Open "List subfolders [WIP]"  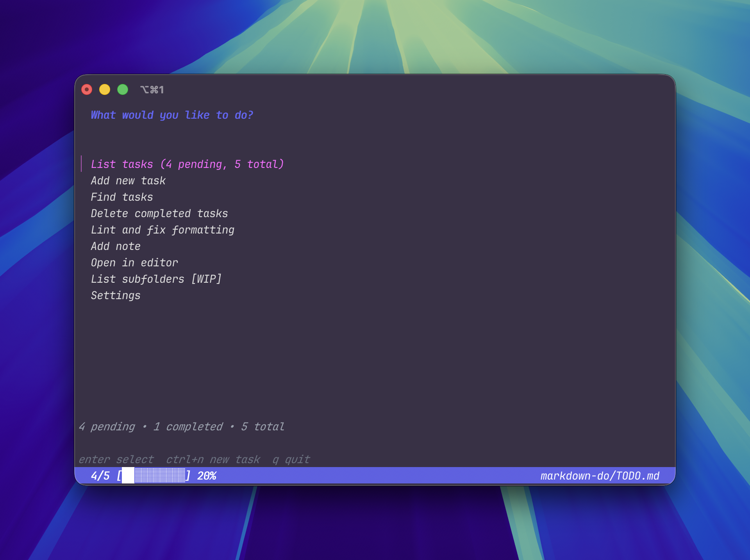tap(156, 279)
